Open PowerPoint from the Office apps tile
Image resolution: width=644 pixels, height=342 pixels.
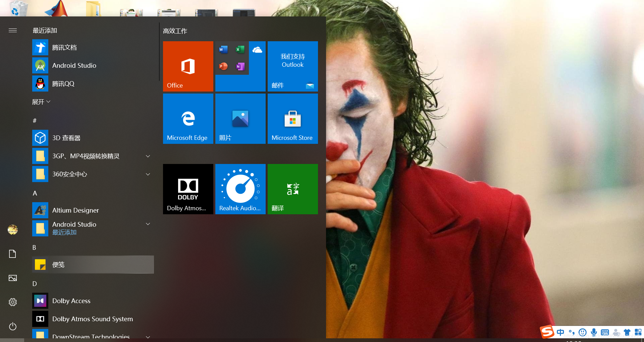223,66
